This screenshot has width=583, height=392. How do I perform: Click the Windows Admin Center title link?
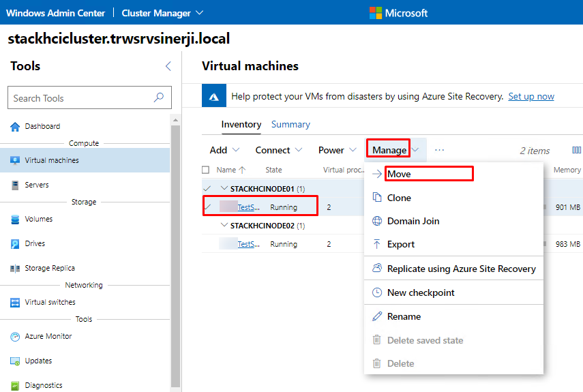coord(56,13)
